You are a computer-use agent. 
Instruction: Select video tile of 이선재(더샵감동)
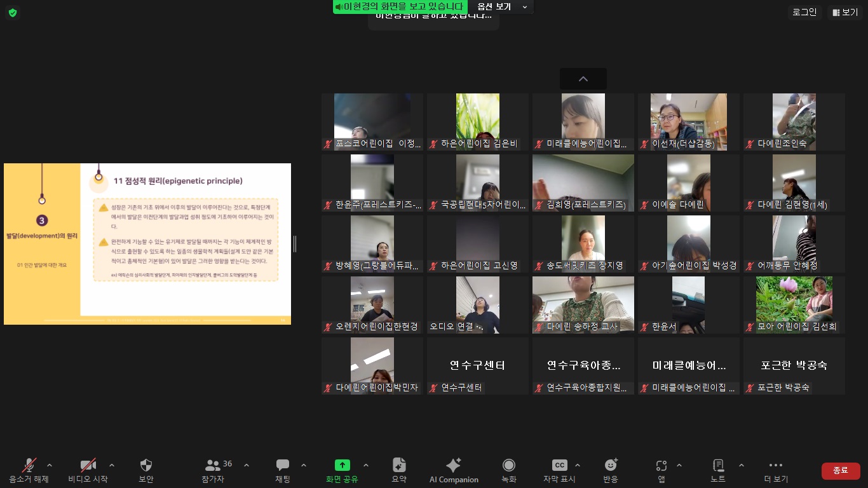pyautogui.click(x=689, y=122)
